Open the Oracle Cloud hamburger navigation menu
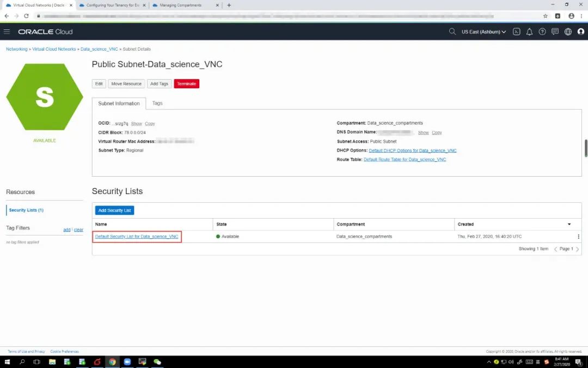Screen dimensions: 588x368 (x=7, y=32)
